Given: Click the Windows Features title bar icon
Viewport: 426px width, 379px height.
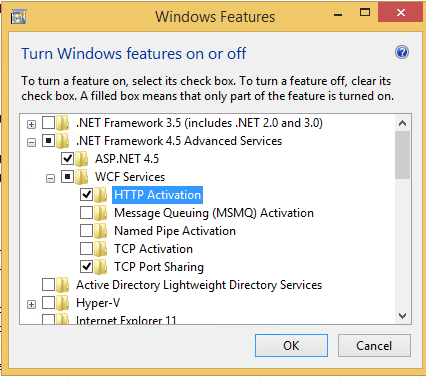Looking at the screenshot, I should (18, 16).
